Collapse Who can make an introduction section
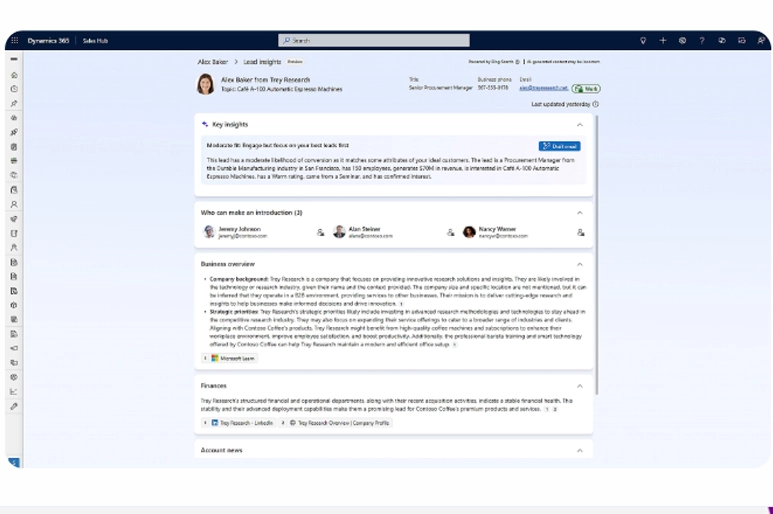Image resolution: width=773 pixels, height=514 pixels. click(580, 213)
